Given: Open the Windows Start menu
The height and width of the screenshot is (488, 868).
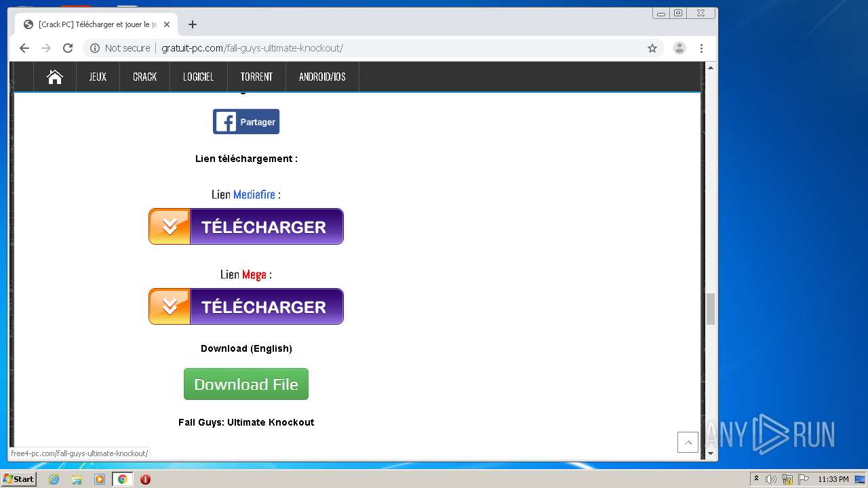Looking at the screenshot, I should [18, 479].
